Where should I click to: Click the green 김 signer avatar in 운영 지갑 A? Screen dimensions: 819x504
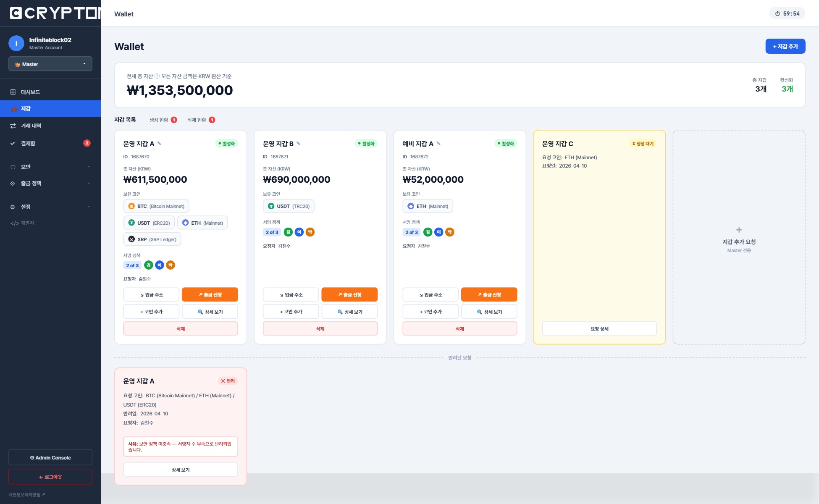pos(149,265)
